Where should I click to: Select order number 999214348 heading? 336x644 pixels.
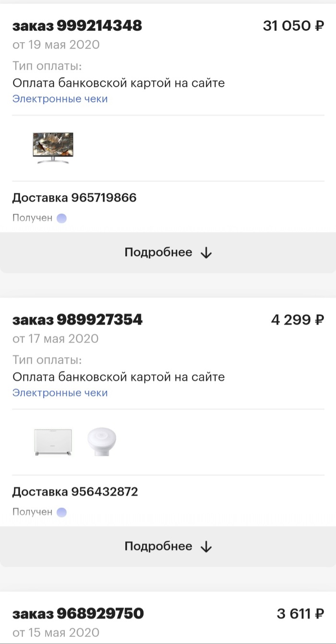[77, 26]
